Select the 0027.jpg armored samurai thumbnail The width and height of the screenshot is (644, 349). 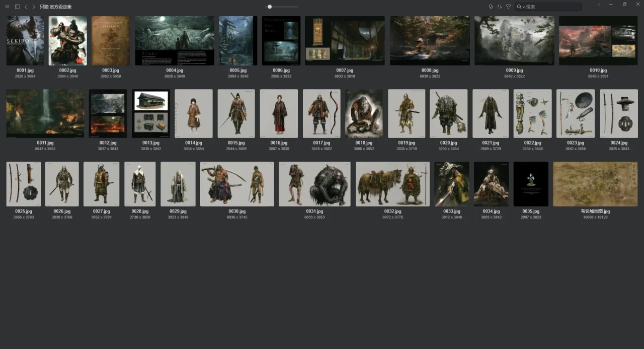pos(101,184)
